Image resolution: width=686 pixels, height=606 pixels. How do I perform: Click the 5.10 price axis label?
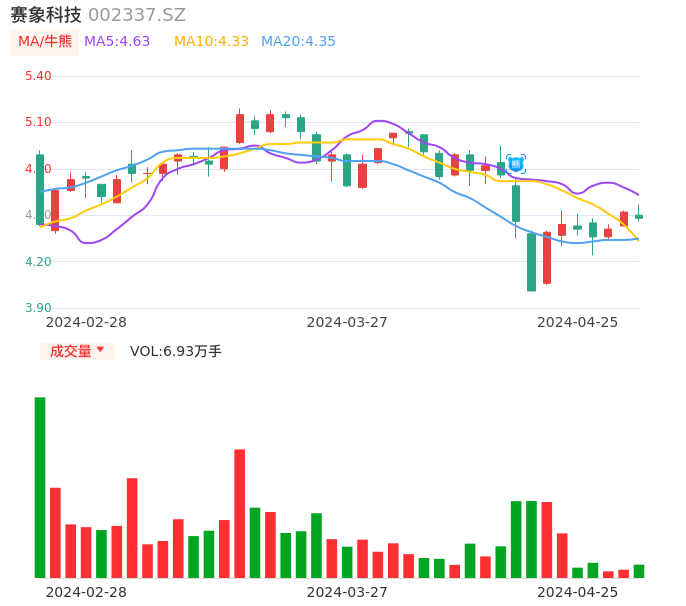38,122
